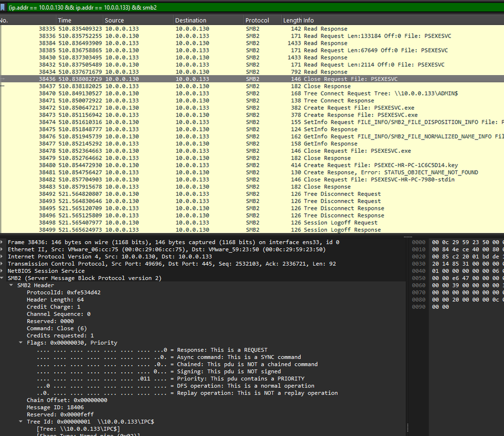Select packet 38492 Tree Disconnect Request

coord(252,194)
